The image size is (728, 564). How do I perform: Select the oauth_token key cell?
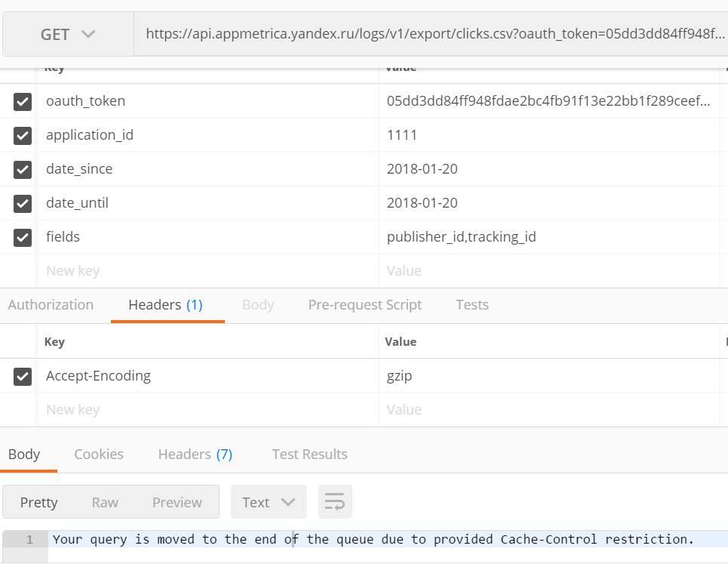[x=208, y=101]
